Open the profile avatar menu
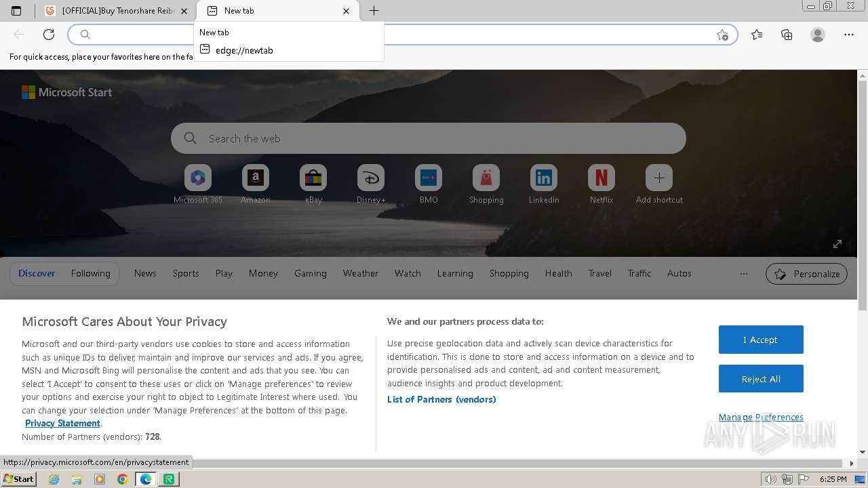The width and height of the screenshot is (868, 488). point(818,35)
